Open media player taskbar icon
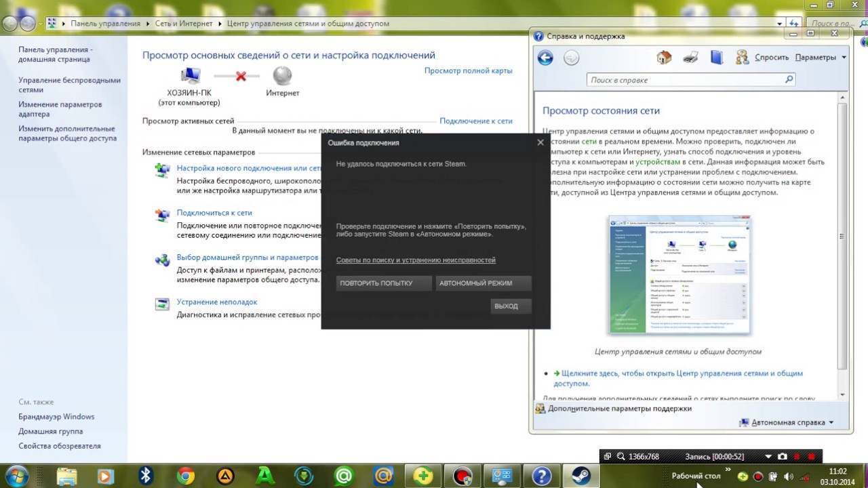Viewport: 868px width, 488px height. pyautogui.click(x=105, y=476)
